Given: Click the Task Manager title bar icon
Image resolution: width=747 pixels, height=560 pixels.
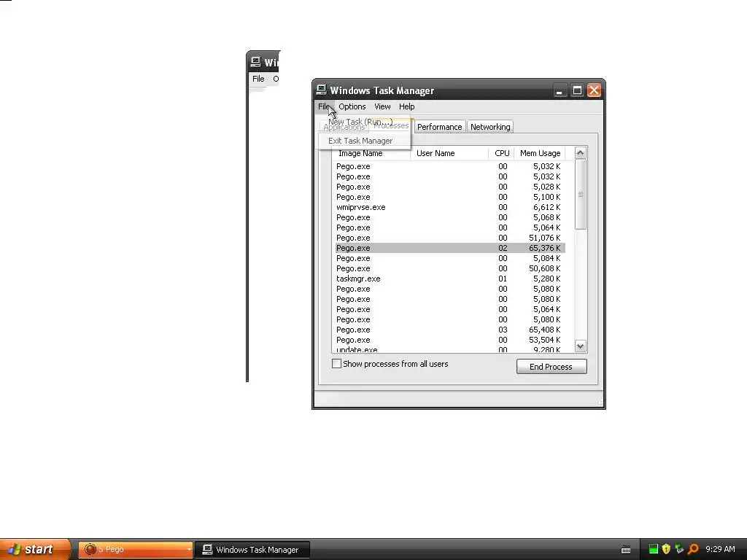Looking at the screenshot, I should tap(322, 90).
